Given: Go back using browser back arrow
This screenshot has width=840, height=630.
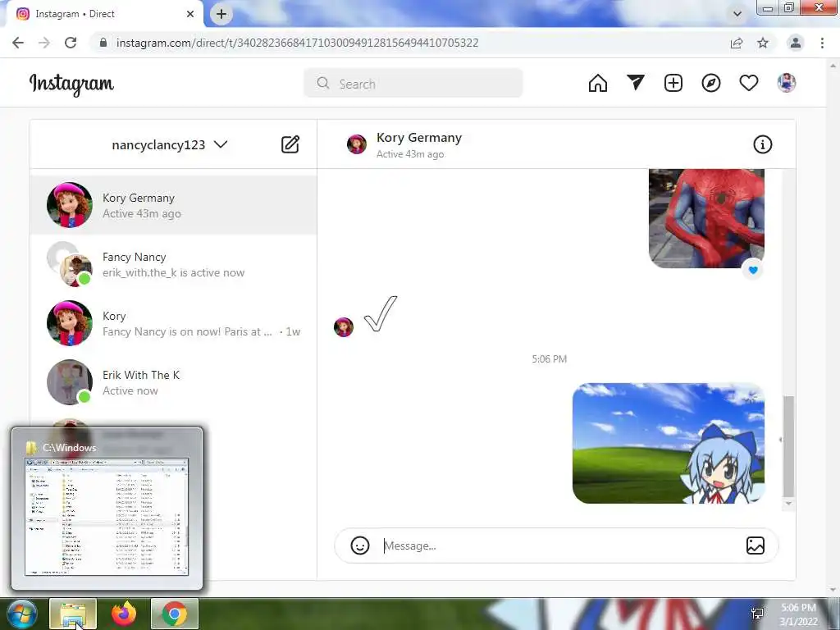Looking at the screenshot, I should [x=18, y=43].
